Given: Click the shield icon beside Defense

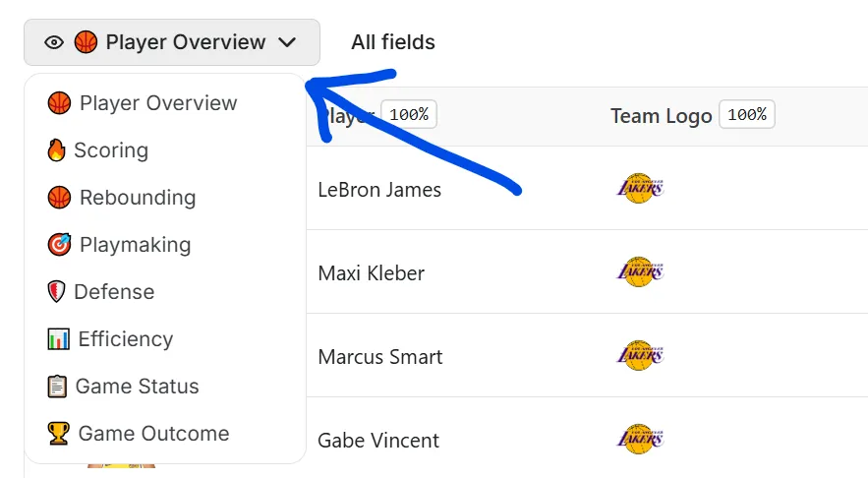Looking at the screenshot, I should pos(56,292).
